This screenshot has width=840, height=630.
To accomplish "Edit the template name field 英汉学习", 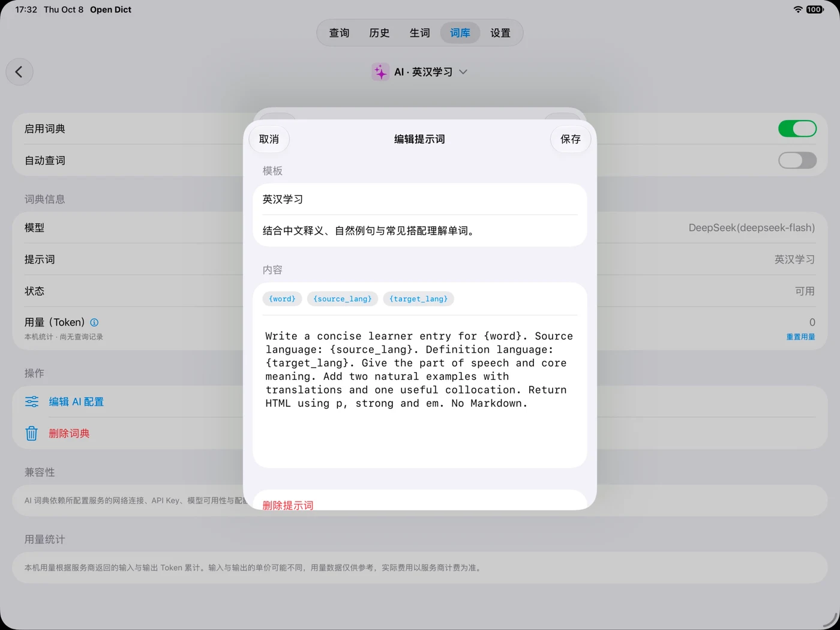I will coord(420,199).
